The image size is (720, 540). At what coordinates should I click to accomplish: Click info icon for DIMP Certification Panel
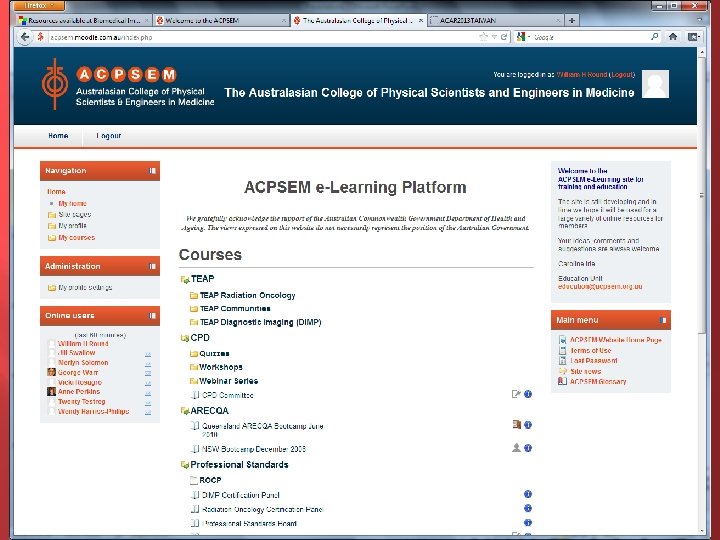[x=528, y=494]
